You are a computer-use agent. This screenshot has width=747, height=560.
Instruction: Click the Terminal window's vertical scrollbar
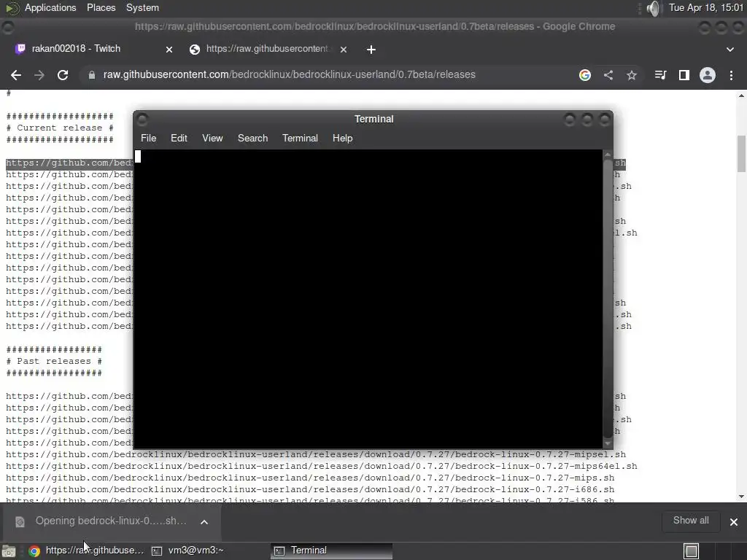point(608,298)
